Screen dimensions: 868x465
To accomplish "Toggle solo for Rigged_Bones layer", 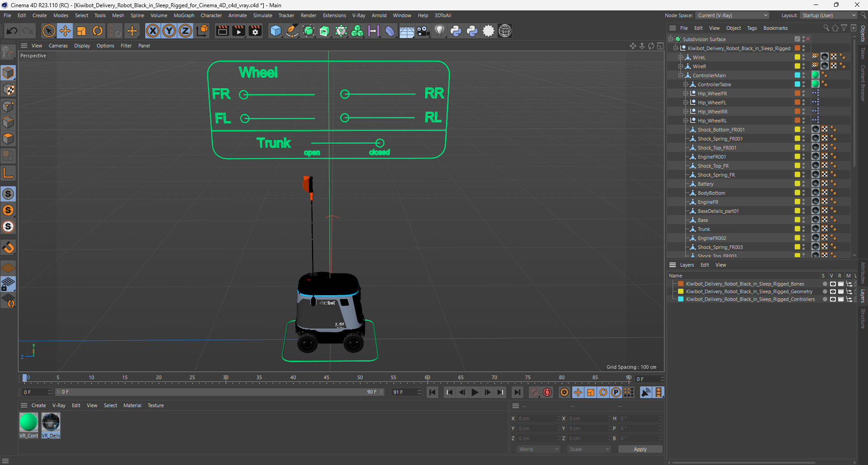I will tap(825, 284).
